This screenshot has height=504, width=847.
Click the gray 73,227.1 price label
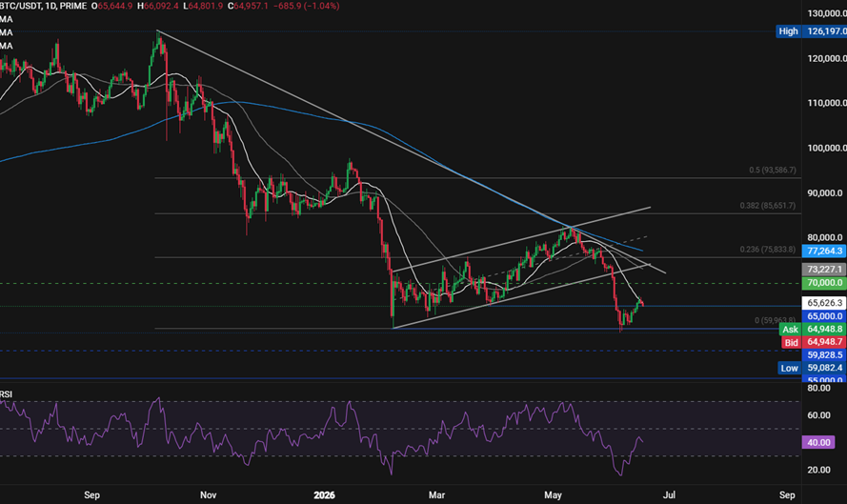pos(824,269)
